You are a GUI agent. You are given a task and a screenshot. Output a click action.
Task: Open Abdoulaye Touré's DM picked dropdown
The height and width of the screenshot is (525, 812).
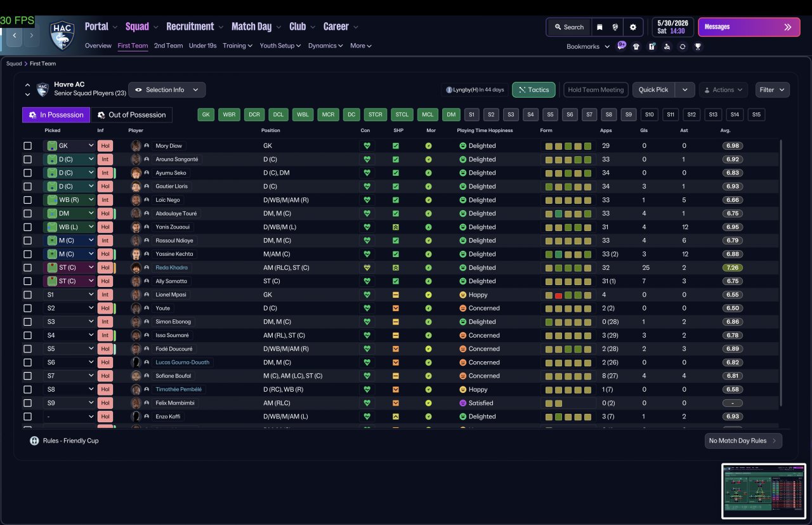tap(69, 213)
